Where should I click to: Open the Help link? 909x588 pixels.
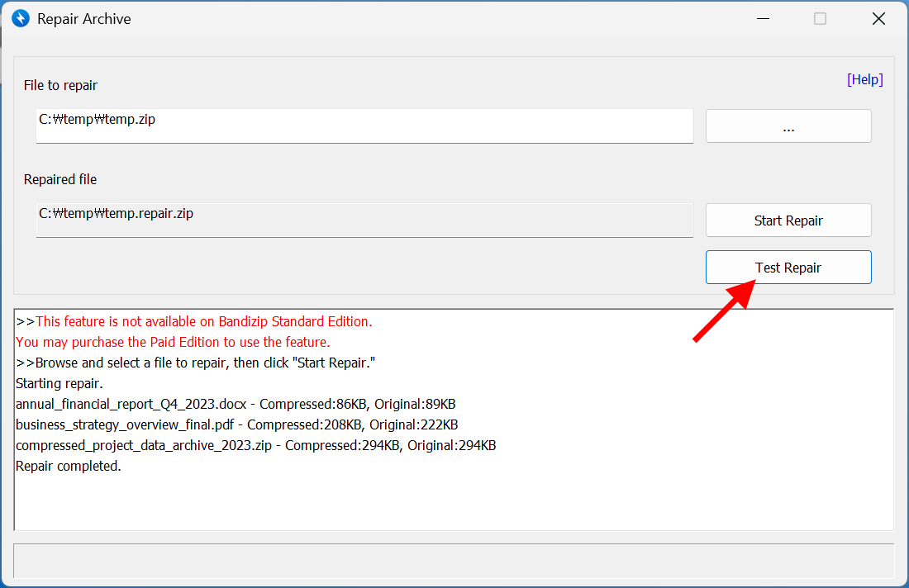(864, 80)
